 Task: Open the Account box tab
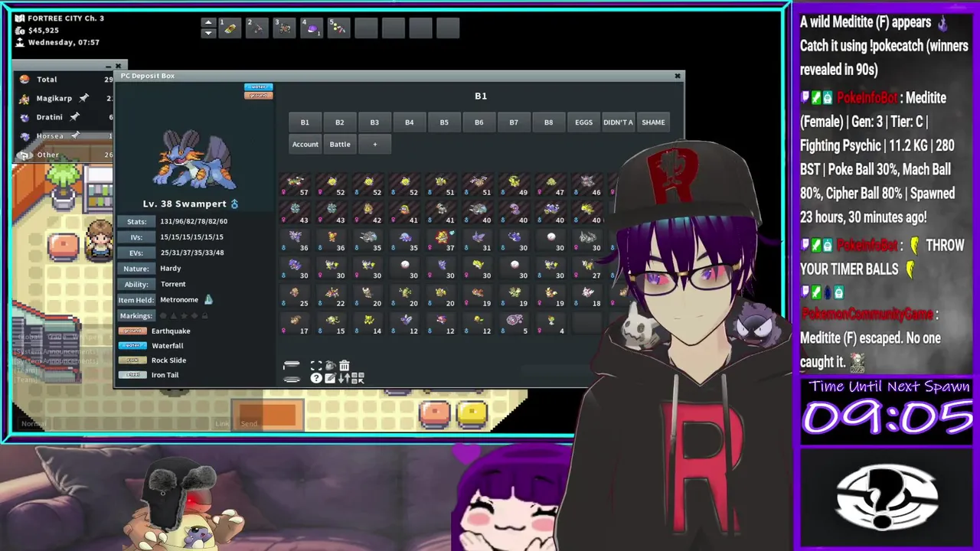click(x=305, y=144)
